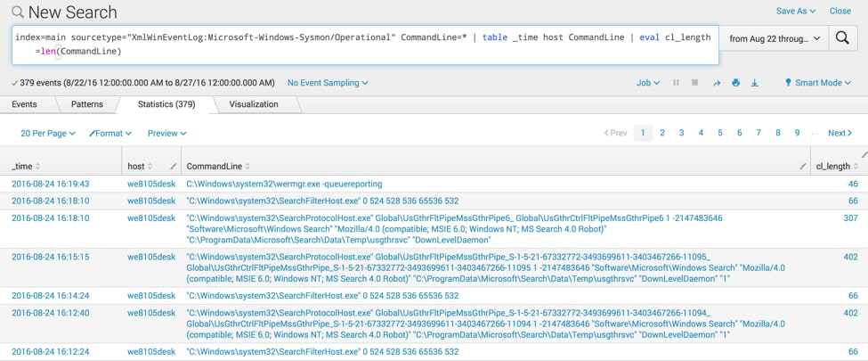Click timestamp 2016-08-24 16:12:24
Viewport: 868px width, 361px height.
[x=51, y=351]
